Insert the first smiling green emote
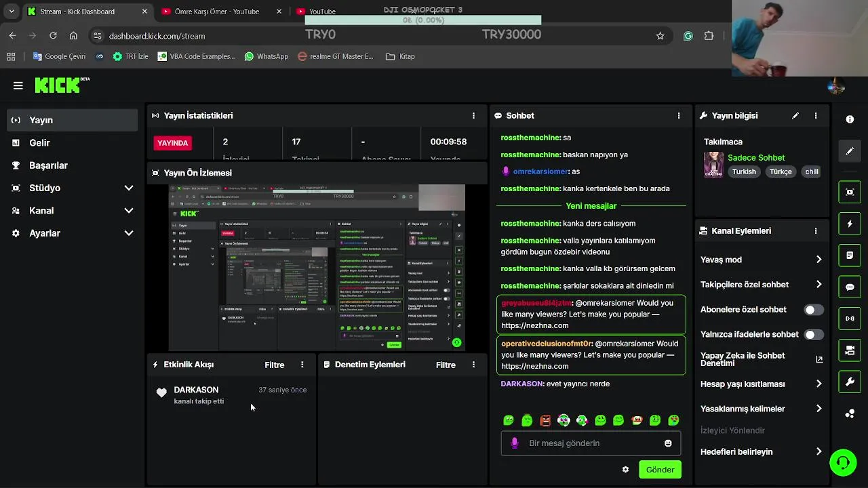The height and width of the screenshot is (488, 868). click(x=509, y=420)
